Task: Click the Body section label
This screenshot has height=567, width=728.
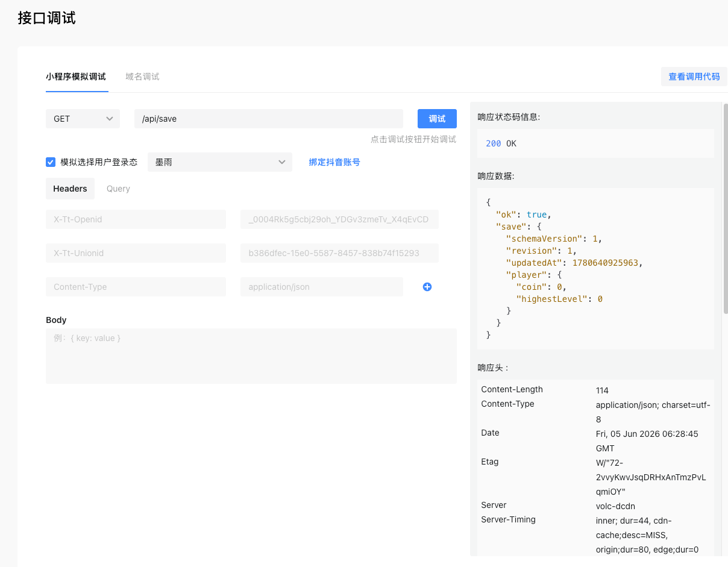Action: [x=56, y=320]
